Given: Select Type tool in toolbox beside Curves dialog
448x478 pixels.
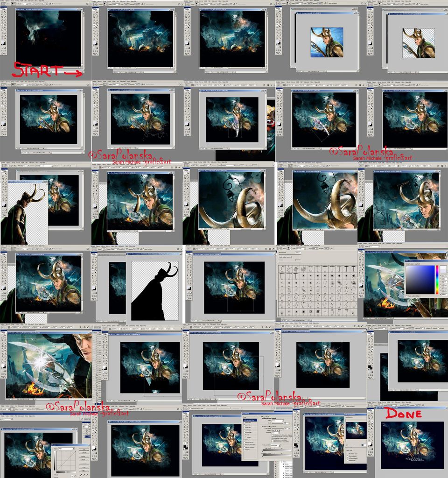Looking at the screenshot, I should point(96,436).
